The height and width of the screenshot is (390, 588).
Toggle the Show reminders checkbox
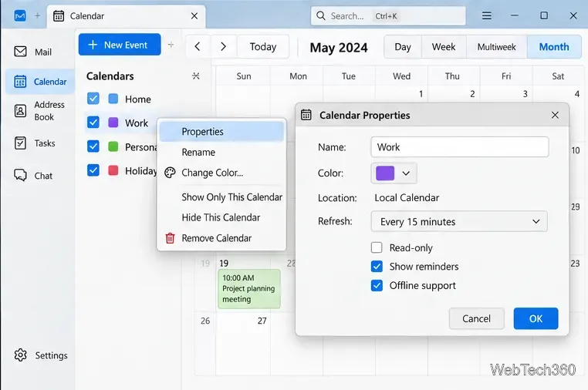(377, 267)
